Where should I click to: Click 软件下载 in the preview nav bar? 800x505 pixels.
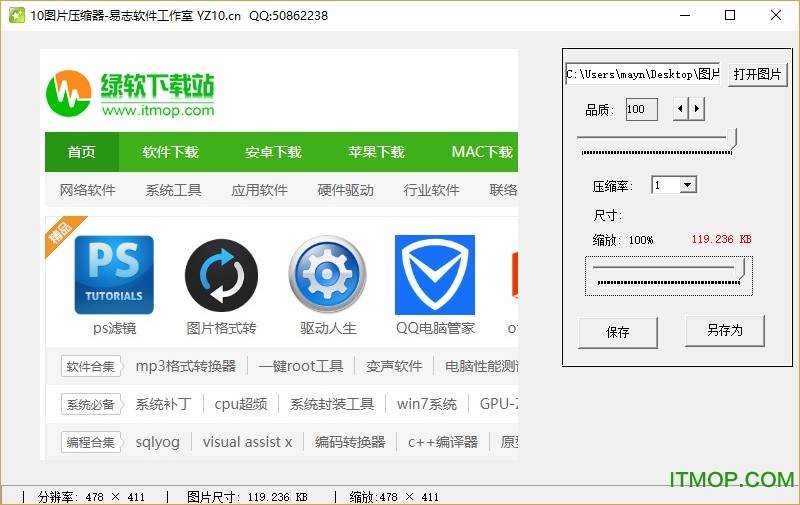point(170,152)
